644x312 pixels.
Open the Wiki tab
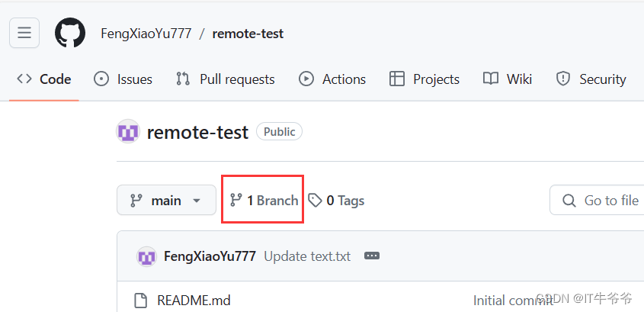(508, 79)
